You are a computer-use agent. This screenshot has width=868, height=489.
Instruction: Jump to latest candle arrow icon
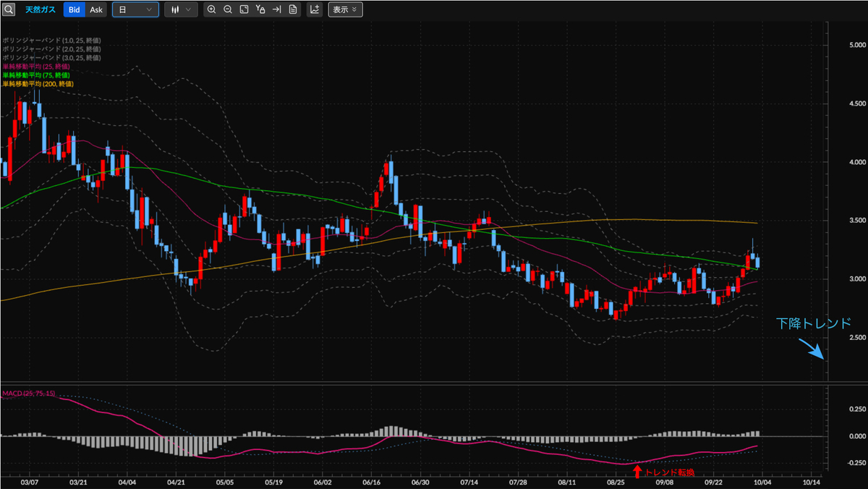point(276,10)
